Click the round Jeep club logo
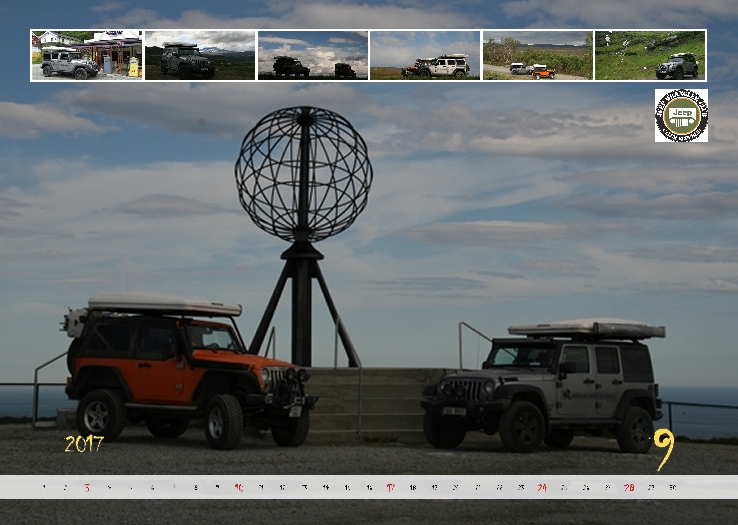Image resolution: width=738 pixels, height=525 pixels. 681,115
